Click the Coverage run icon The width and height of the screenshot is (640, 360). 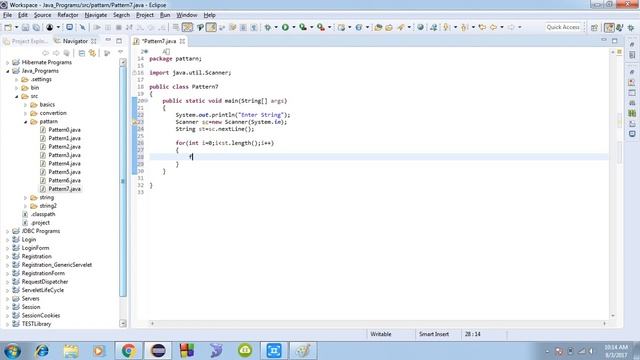coord(303,27)
